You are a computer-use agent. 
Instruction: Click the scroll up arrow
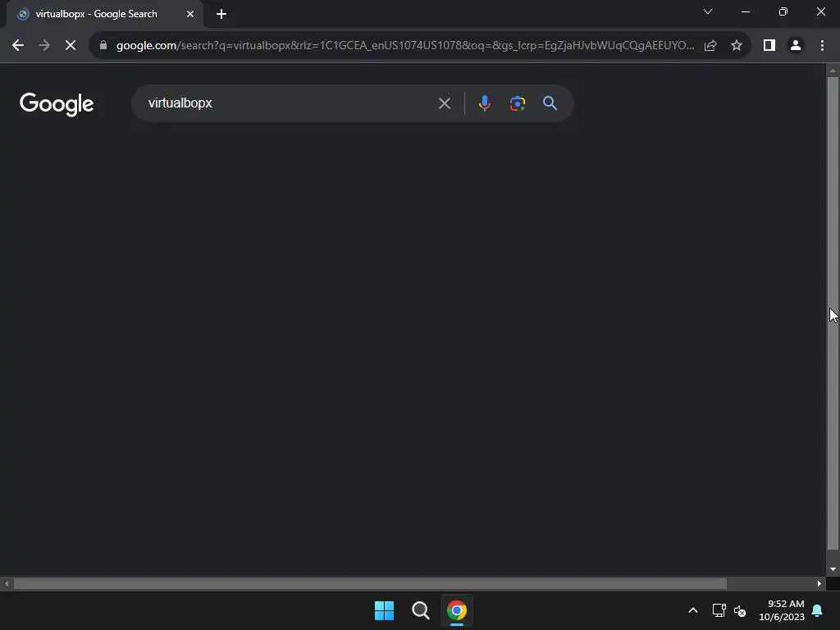tap(833, 71)
